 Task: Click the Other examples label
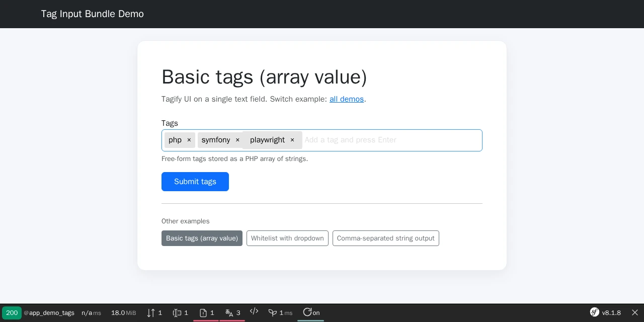(x=186, y=221)
